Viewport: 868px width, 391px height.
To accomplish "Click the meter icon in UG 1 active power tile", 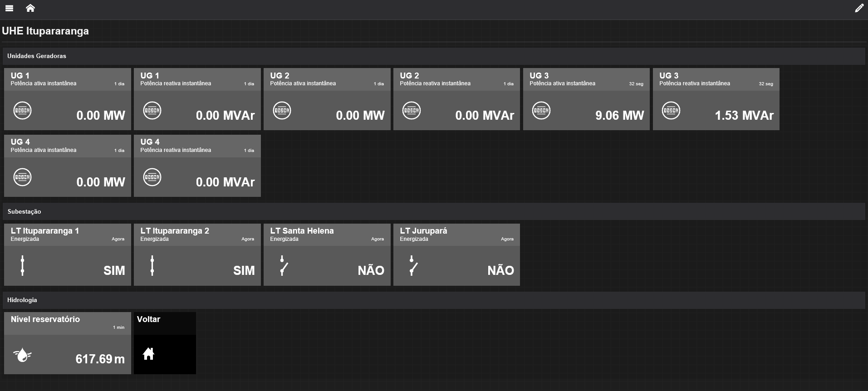I will pos(22,111).
